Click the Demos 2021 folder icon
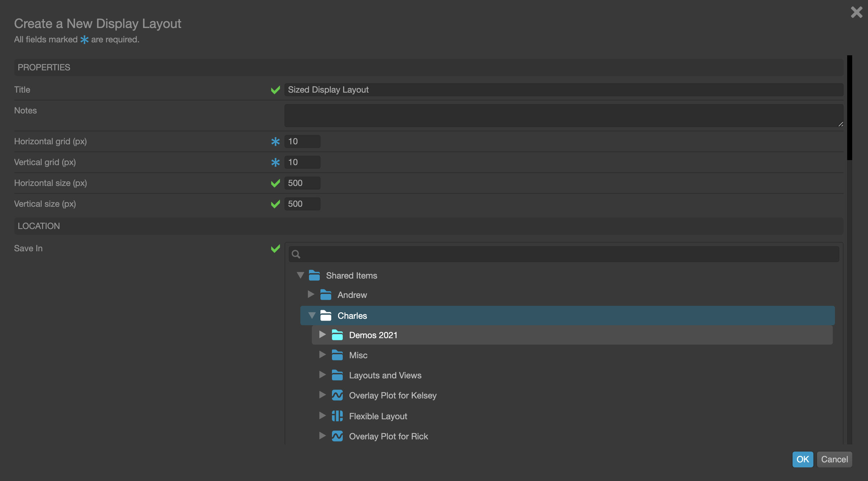The height and width of the screenshot is (481, 868). [x=337, y=335]
